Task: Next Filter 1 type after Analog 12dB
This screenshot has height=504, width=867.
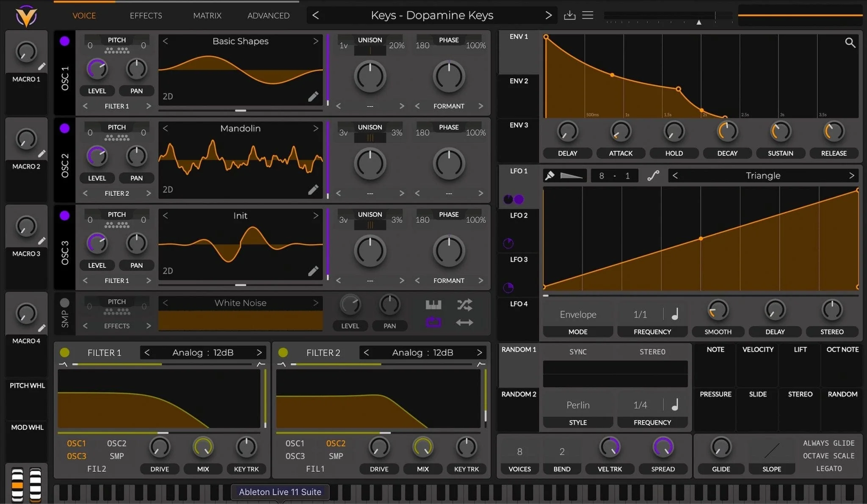Action: 259,353
